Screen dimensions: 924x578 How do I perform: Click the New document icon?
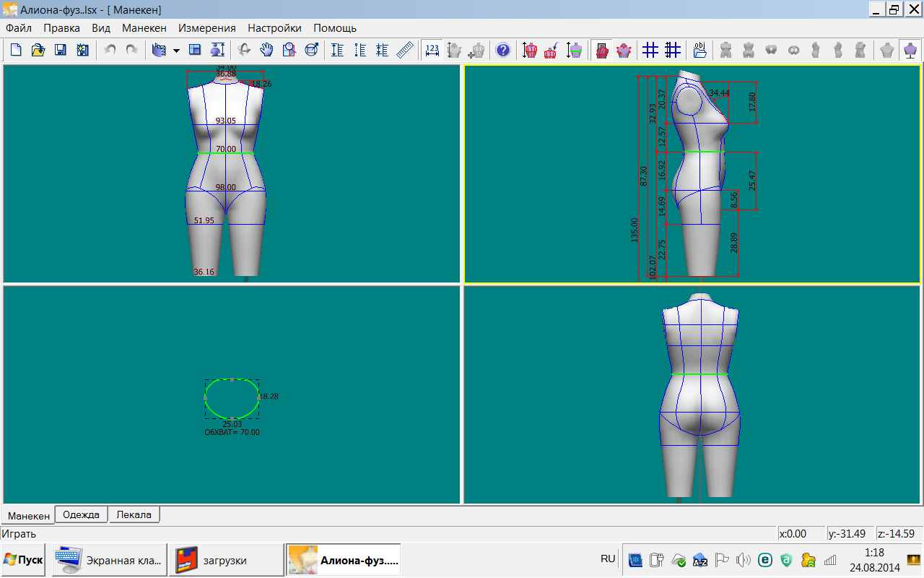click(16, 50)
